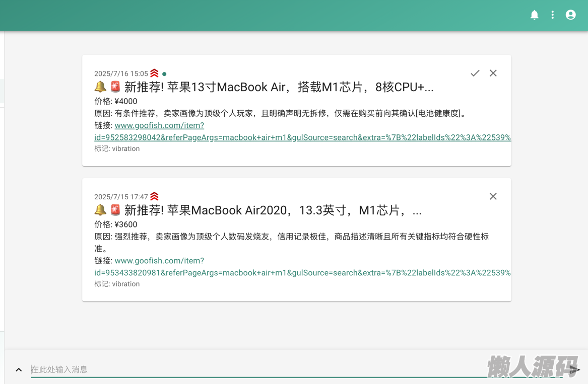The image size is (588, 384).
Task: Open goofish link for item 953433820981
Action: point(302,267)
